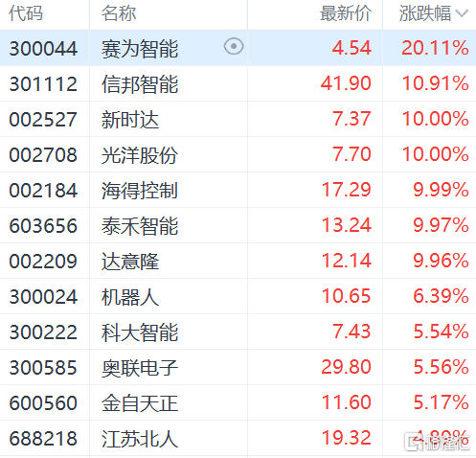Toggle sort arrow on 涨跌幅 column
The height and width of the screenshot is (458, 476).
(462, 13)
